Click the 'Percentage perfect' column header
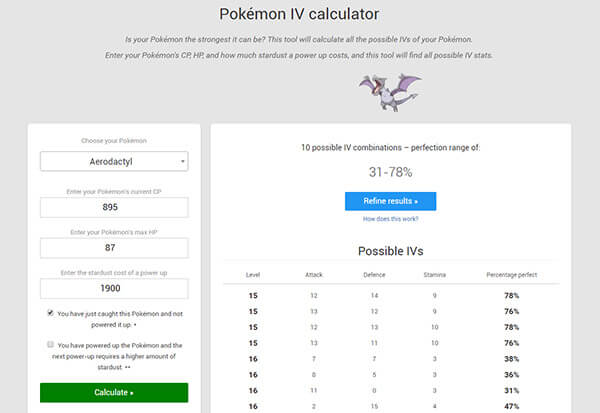 [x=512, y=275]
